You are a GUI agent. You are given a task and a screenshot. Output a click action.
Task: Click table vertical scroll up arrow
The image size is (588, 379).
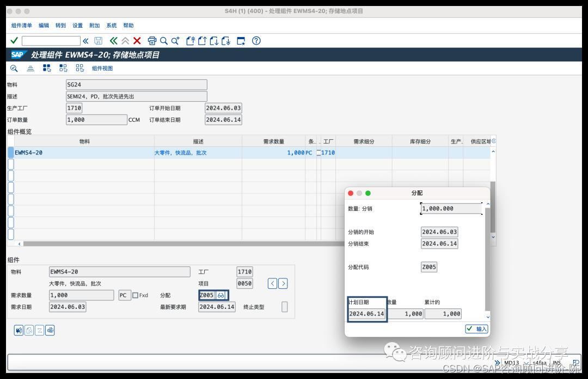[493, 152]
